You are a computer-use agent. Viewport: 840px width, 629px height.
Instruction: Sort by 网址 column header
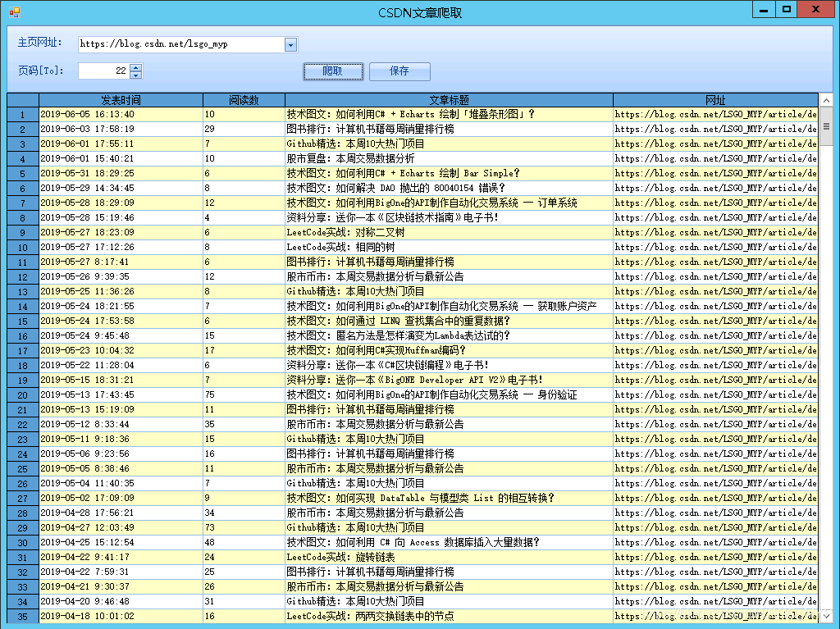point(715,100)
